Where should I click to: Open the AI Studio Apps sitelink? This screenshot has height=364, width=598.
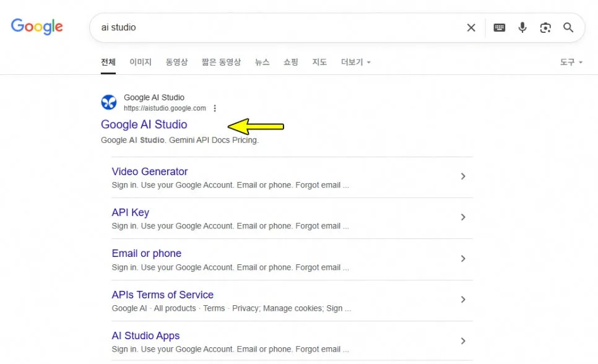(145, 336)
